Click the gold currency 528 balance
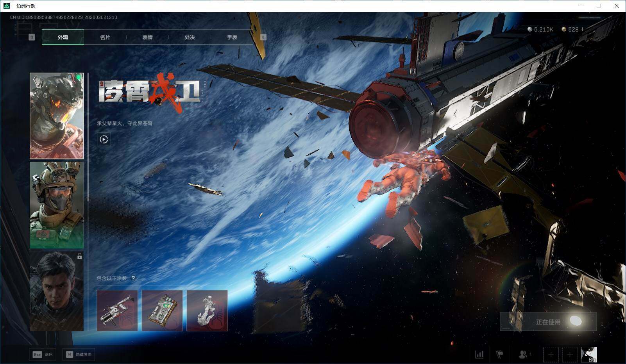The image size is (626, 364). pyautogui.click(x=570, y=29)
